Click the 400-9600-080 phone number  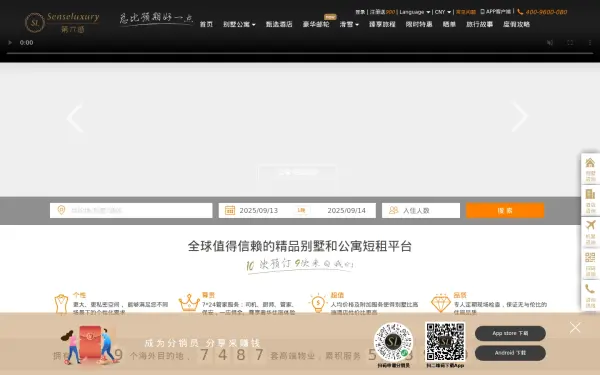pyautogui.click(x=546, y=12)
